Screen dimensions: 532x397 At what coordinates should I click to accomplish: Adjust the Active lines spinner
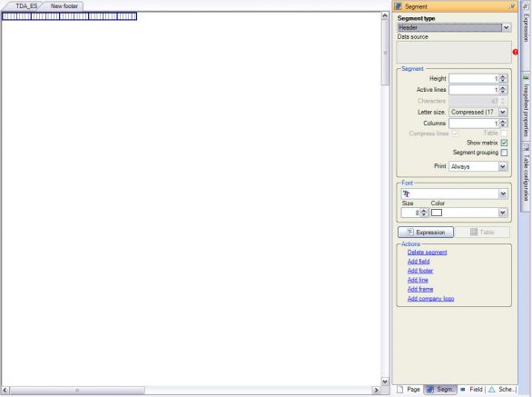[x=503, y=90]
